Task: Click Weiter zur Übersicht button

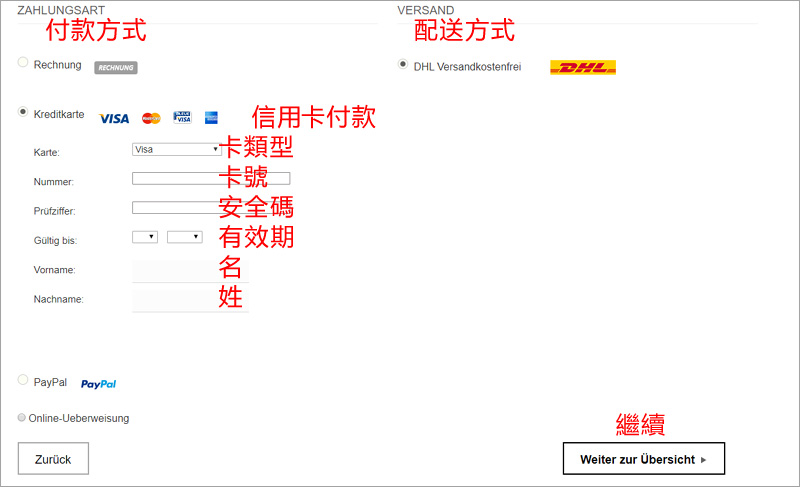Action: [x=643, y=459]
